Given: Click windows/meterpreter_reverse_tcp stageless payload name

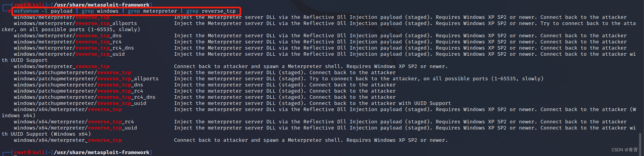Looking at the screenshot, I should coord(62,66).
